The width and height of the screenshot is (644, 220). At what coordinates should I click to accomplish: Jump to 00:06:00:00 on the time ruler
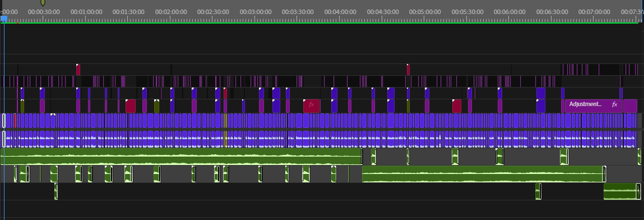pyautogui.click(x=509, y=12)
